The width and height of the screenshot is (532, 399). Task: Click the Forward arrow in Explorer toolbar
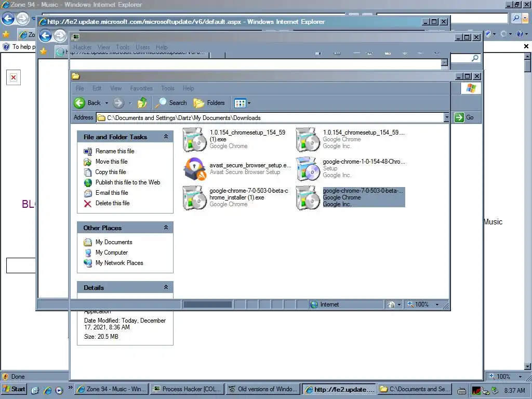coord(118,103)
